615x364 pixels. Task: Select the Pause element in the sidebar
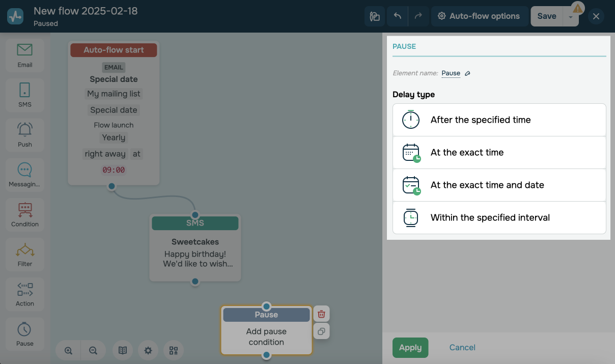[24, 333]
